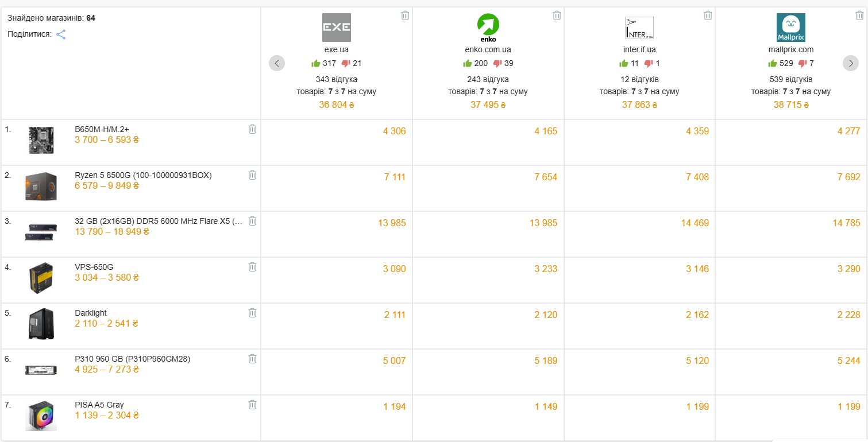Click exe.ua price 13 985 for DDR5 memory

click(392, 223)
